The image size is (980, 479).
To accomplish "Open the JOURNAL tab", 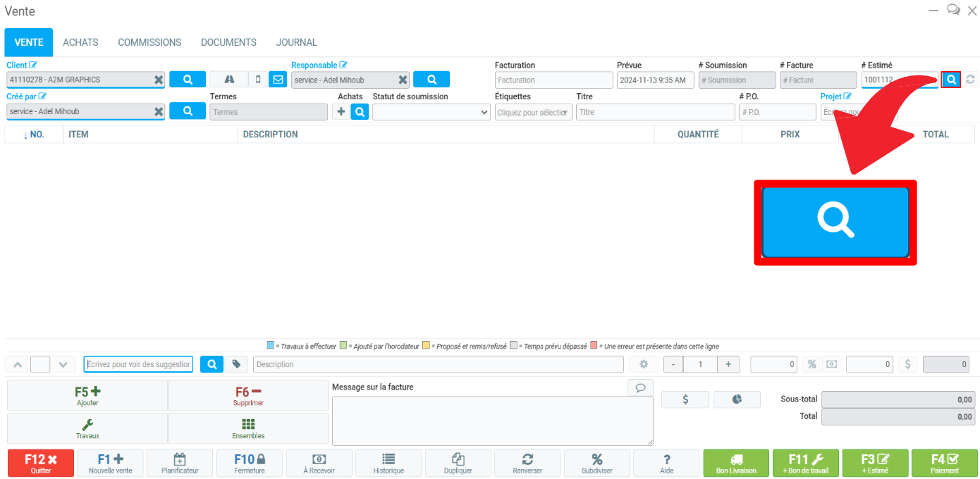I will tap(296, 42).
